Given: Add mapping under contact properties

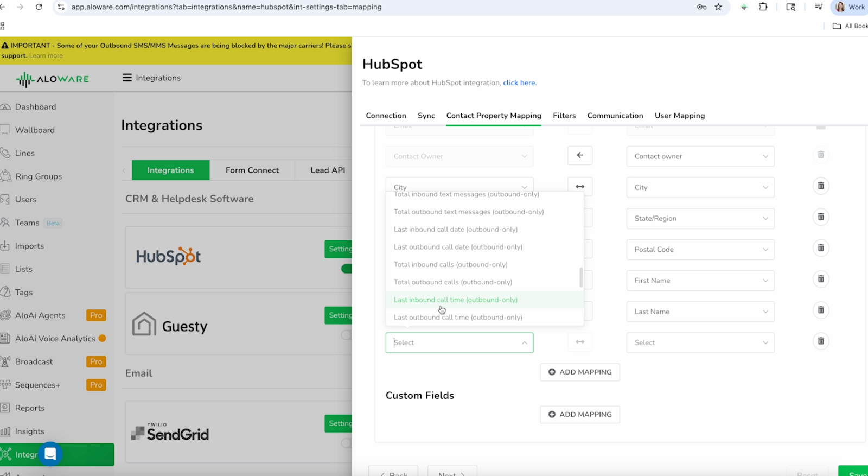Looking at the screenshot, I should tap(580, 372).
